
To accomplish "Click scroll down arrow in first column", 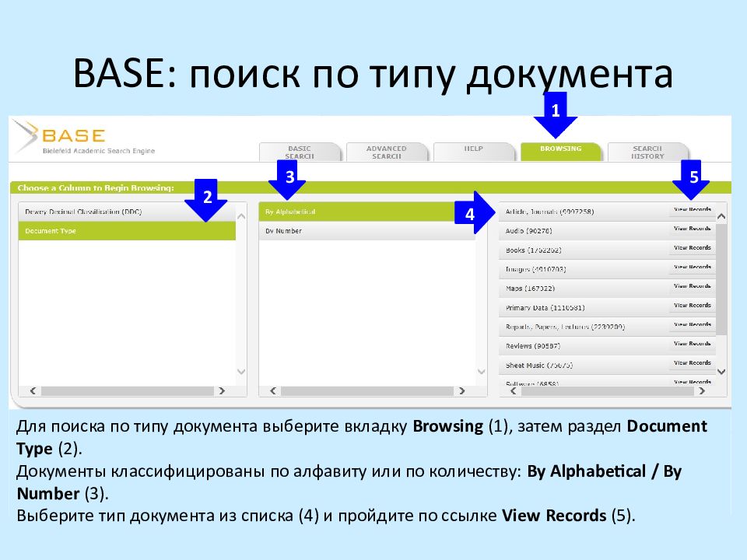I will click(x=241, y=372).
